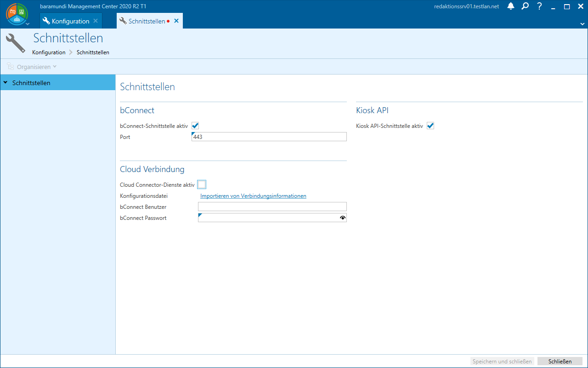
Task: Collapse the Schnittstellen tree node arrow
Action: tap(6, 83)
